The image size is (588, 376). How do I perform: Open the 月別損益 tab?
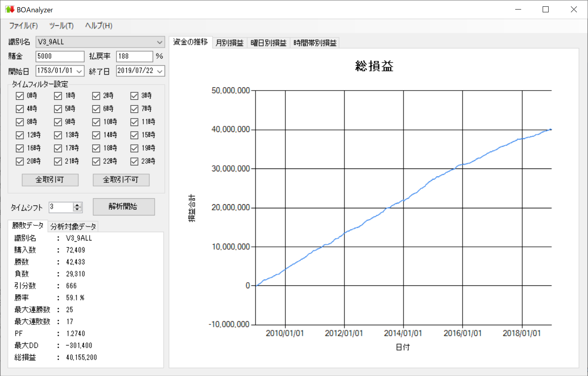pos(230,43)
